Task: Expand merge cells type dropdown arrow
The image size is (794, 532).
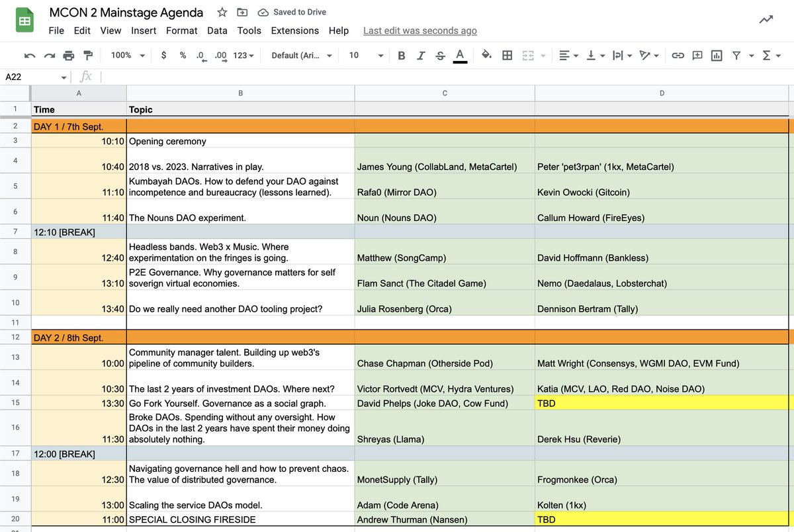Action: 544,56
